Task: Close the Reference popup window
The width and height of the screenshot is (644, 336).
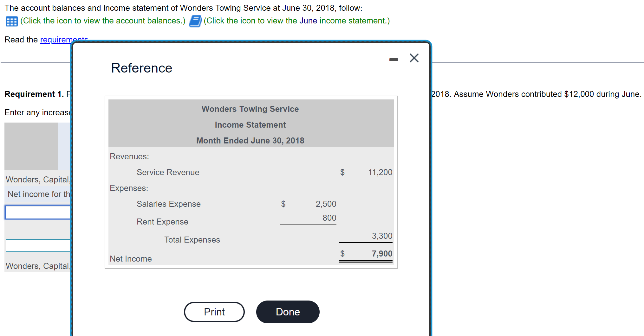Action: pyautogui.click(x=414, y=58)
